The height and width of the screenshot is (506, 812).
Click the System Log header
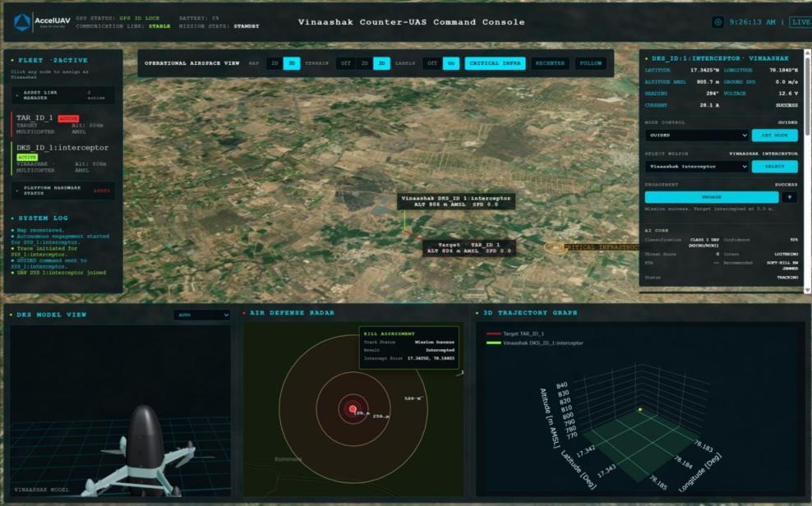pyautogui.click(x=43, y=218)
